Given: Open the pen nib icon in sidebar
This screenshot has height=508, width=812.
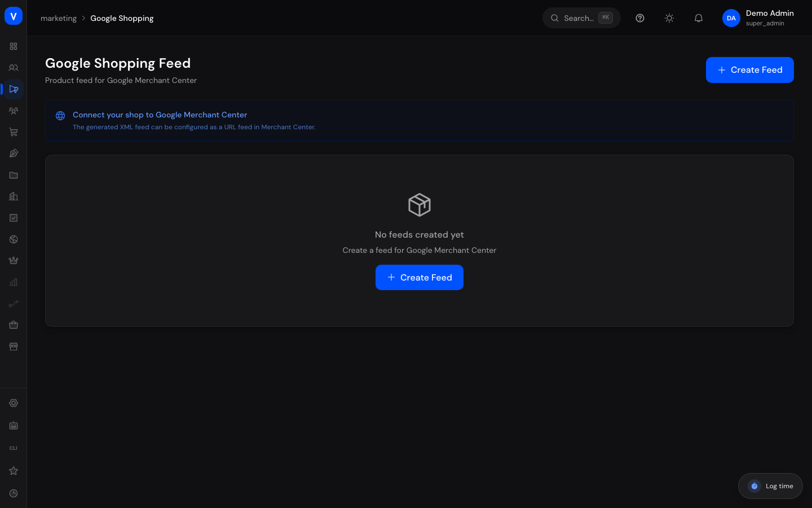Looking at the screenshot, I should pos(14,154).
